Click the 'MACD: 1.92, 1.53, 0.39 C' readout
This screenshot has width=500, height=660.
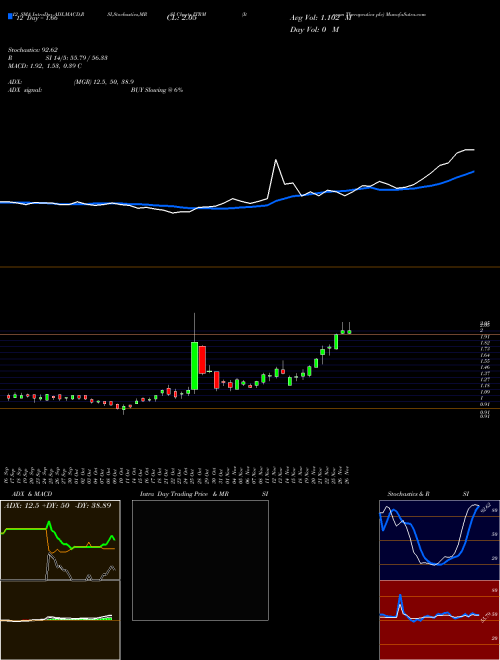[x=45, y=66]
